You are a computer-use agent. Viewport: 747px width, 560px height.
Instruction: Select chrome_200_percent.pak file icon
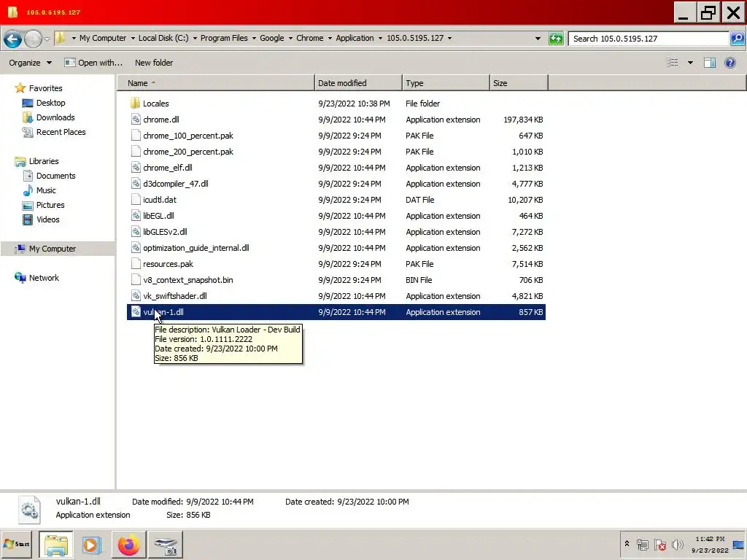click(136, 152)
